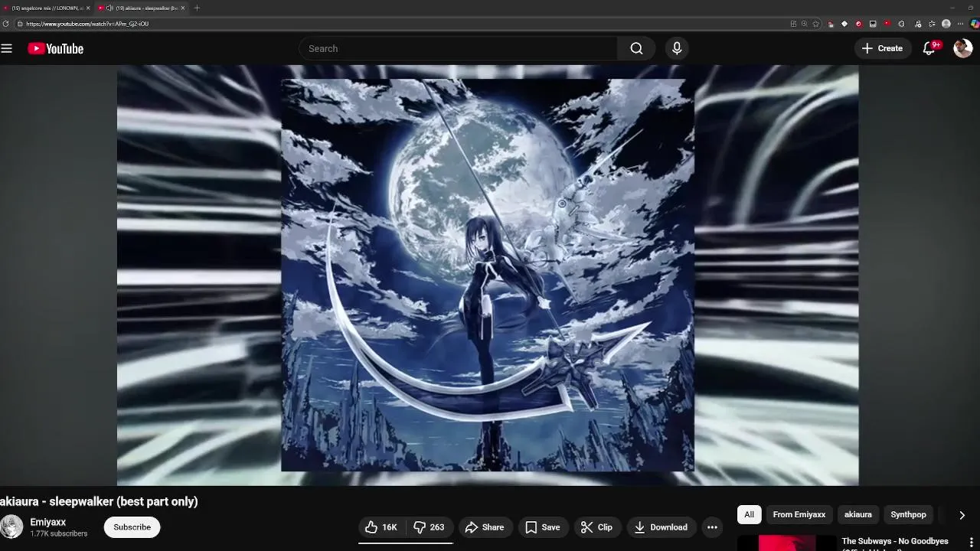The width and height of the screenshot is (980, 551).
Task: Open the favorites list toolbar icon
Action: 932,24
